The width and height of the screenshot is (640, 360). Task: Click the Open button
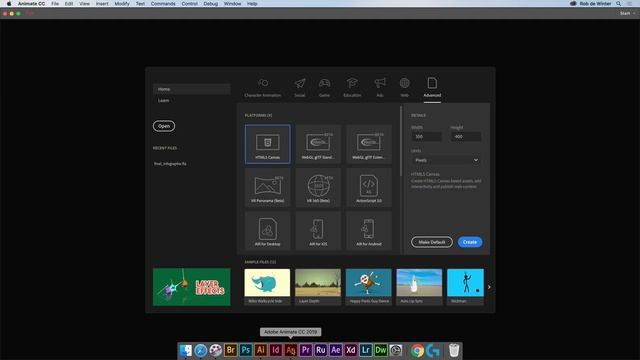[x=164, y=126]
